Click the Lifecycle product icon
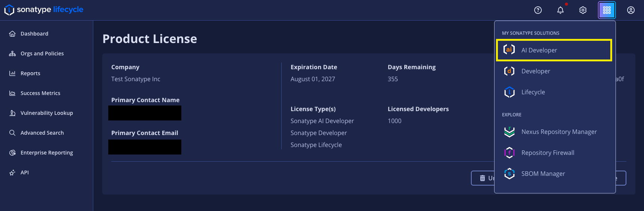644x211 pixels. pos(510,92)
